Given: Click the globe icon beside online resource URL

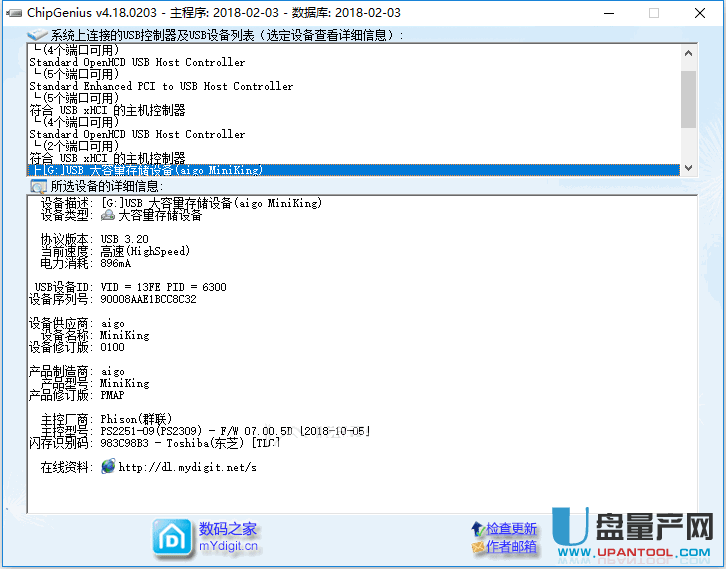Looking at the screenshot, I should 108,467.
